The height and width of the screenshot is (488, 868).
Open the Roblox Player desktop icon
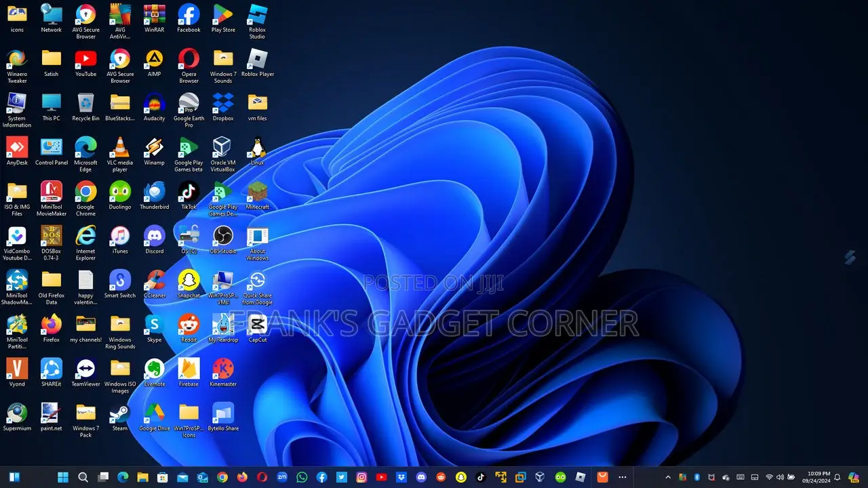(257, 63)
